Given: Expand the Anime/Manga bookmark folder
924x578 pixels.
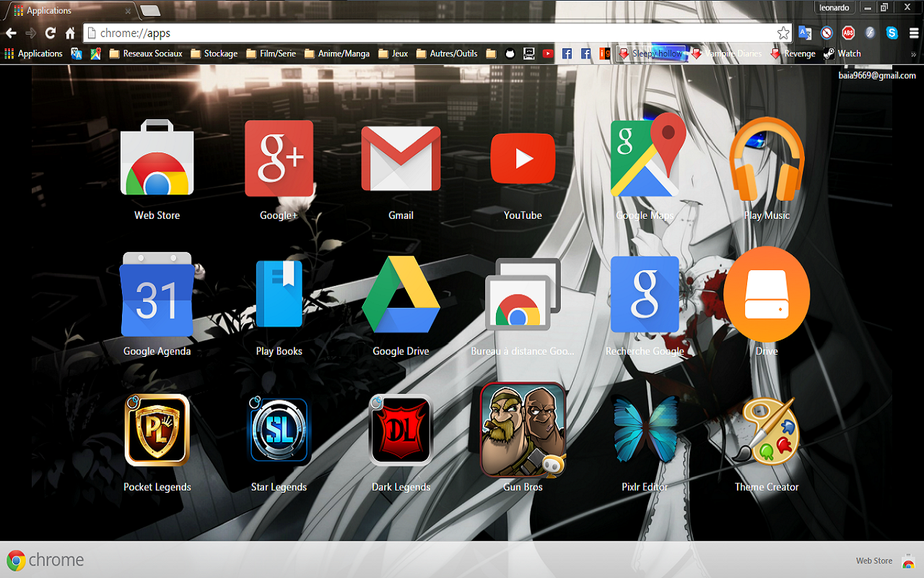Looking at the screenshot, I should [x=337, y=53].
